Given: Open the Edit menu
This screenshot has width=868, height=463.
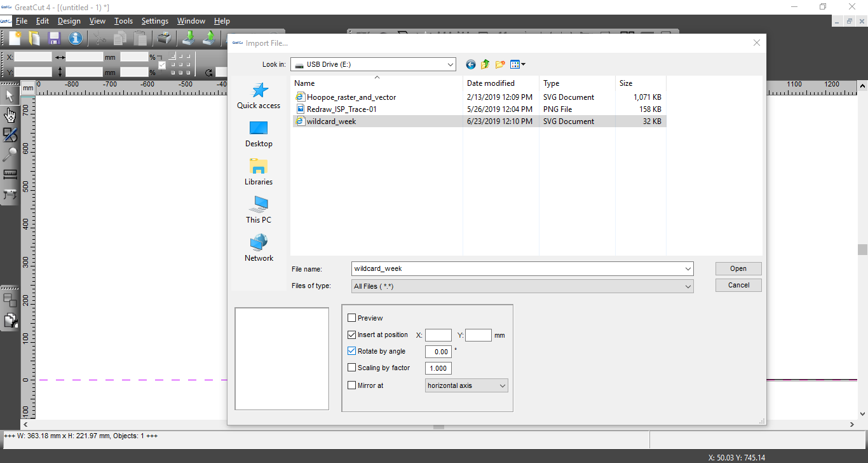Looking at the screenshot, I should tap(43, 21).
